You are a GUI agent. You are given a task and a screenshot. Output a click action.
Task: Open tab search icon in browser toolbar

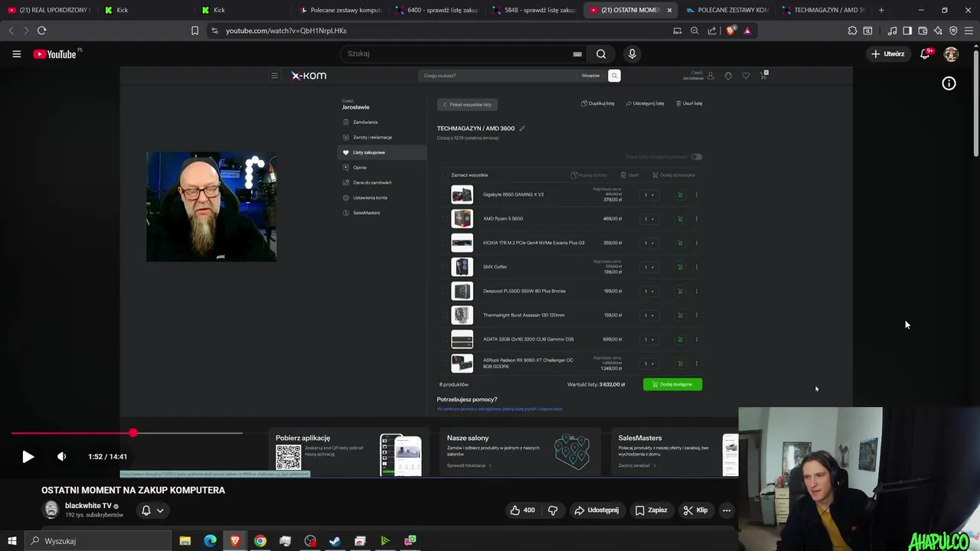tap(867, 31)
